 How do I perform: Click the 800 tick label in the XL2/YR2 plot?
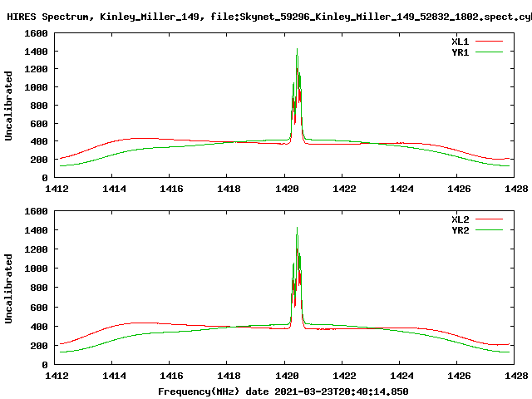click(39, 288)
